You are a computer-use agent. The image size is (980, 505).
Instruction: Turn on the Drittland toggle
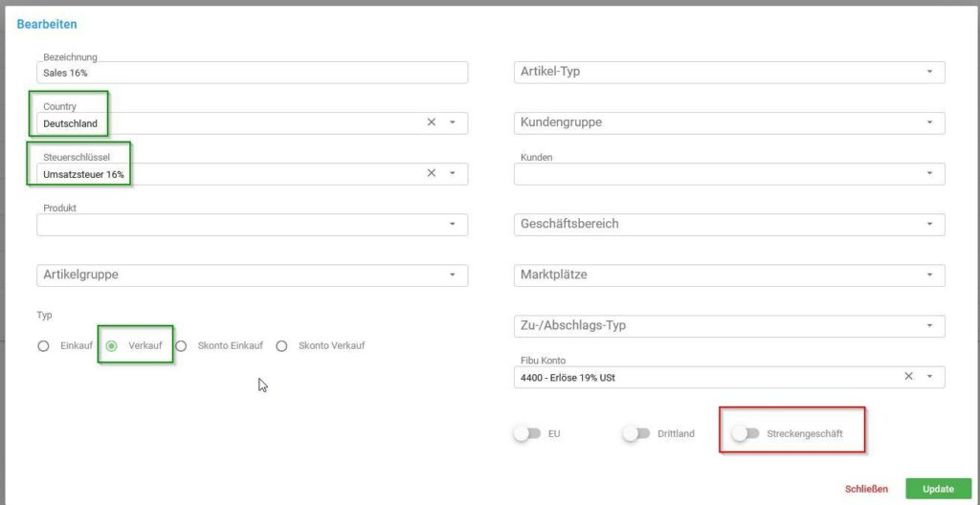(635, 433)
